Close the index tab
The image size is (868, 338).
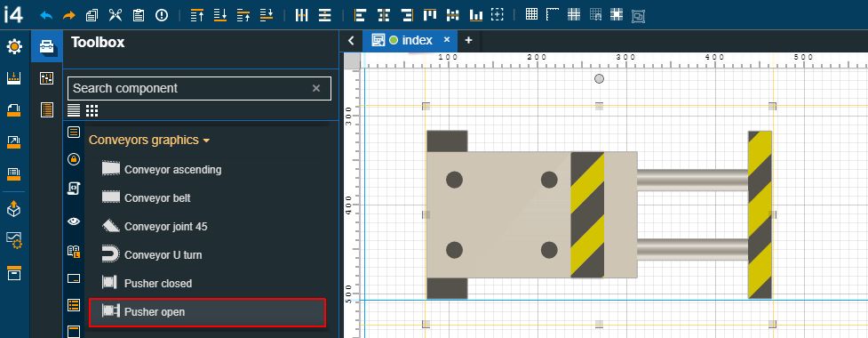(x=447, y=40)
